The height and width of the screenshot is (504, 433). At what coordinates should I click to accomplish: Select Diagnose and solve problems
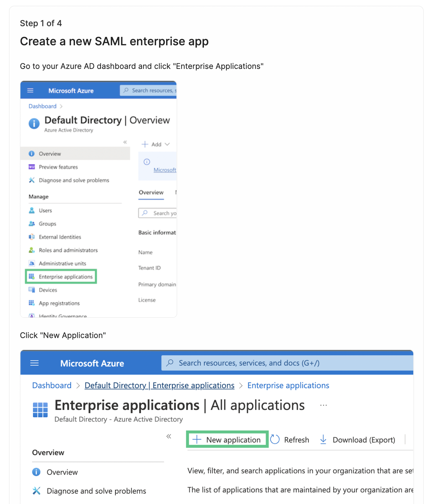(x=74, y=180)
